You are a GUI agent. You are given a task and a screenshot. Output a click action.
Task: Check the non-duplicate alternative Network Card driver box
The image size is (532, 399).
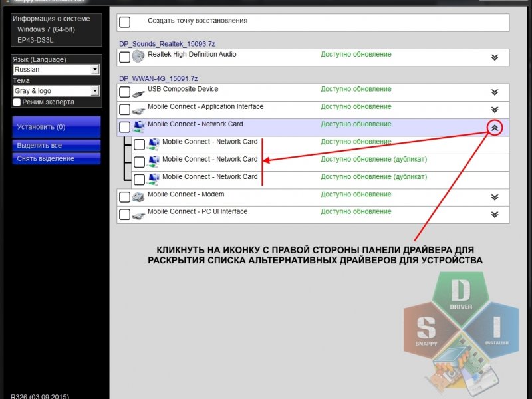pyautogui.click(x=139, y=144)
